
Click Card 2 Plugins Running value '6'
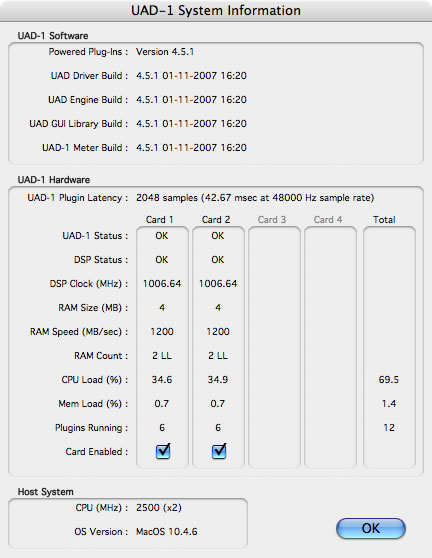click(218, 427)
